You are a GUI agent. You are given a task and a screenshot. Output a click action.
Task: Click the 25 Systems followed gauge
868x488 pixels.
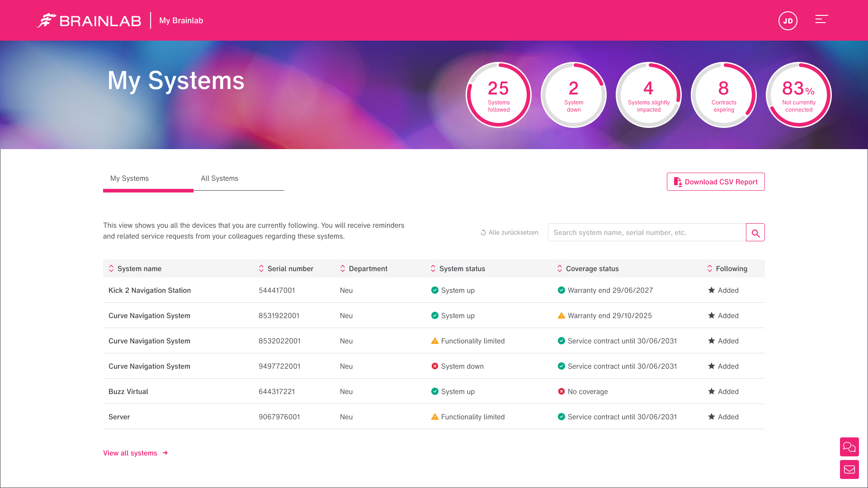pyautogui.click(x=499, y=95)
